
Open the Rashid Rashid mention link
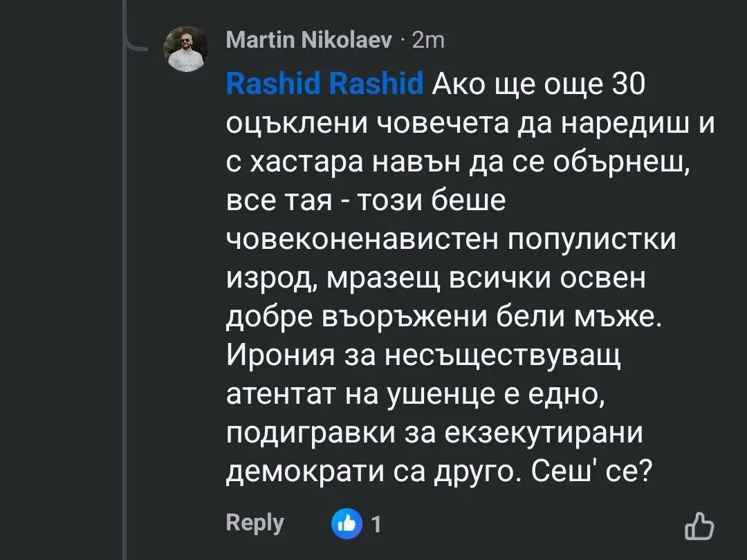point(324,84)
